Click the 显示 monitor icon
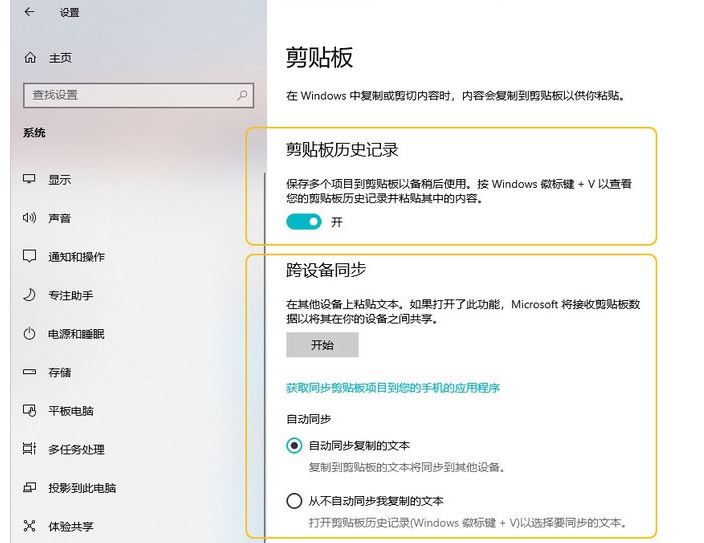The image size is (704, 543). coord(29,179)
